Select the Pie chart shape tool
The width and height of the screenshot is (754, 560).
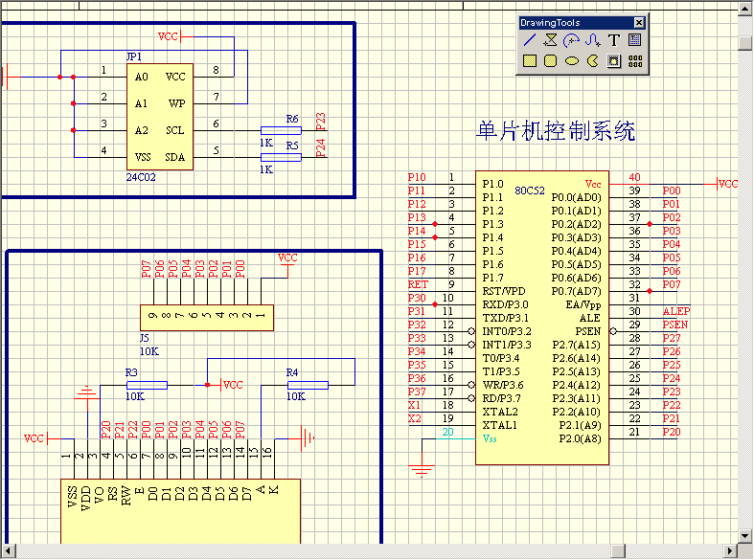click(592, 61)
